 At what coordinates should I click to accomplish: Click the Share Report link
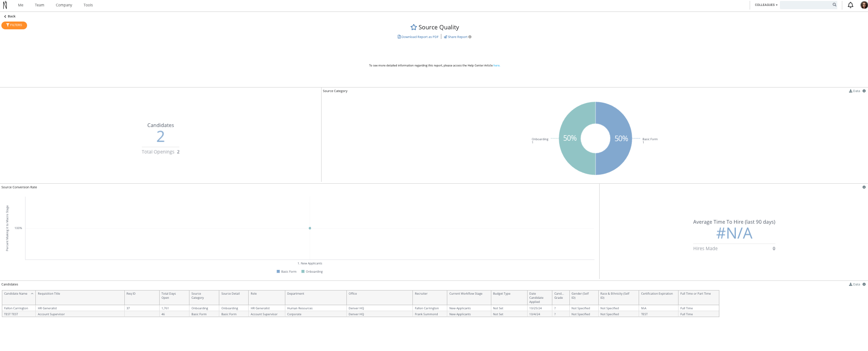(456, 37)
